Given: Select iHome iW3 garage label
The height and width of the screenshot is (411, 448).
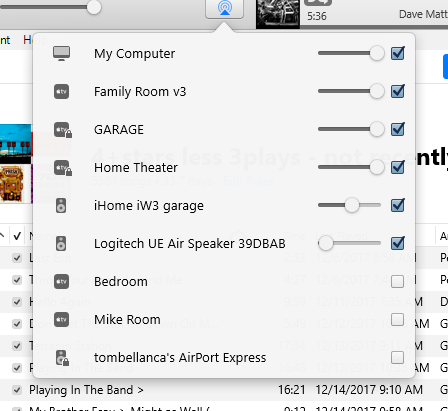Looking at the screenshot, I should [149, 206].
